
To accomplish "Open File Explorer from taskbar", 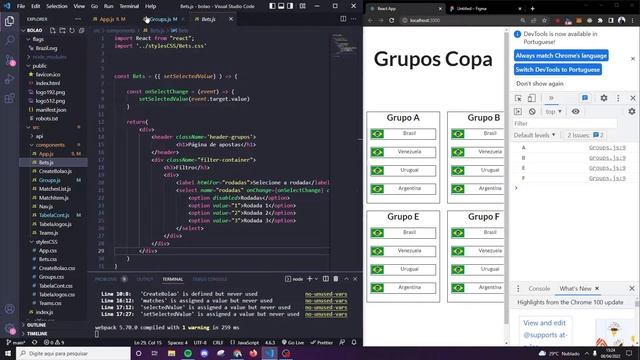I will [x=171, y=353].
